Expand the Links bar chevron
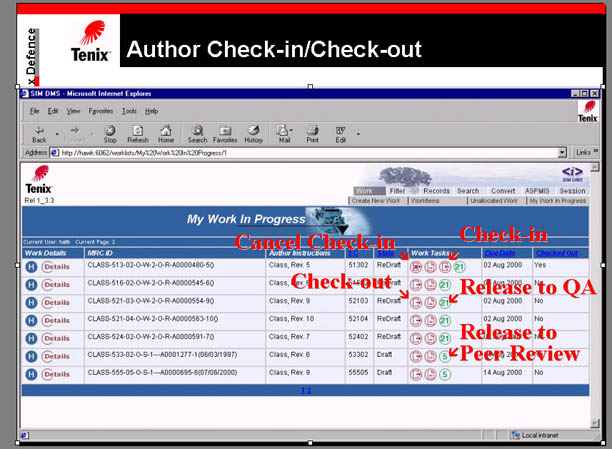 (596, 151)
